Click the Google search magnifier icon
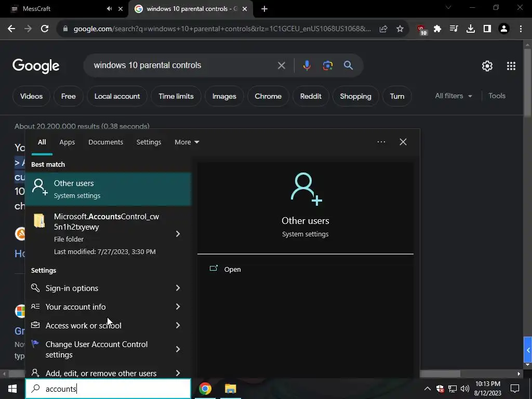Viewport: 532px width, 399px height. click(x=348, y=65)
